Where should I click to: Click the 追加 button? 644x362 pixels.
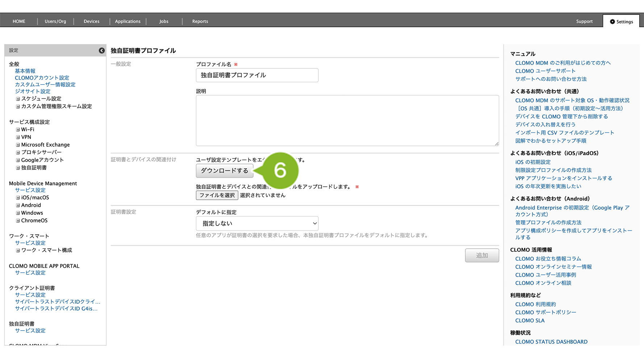482,255
